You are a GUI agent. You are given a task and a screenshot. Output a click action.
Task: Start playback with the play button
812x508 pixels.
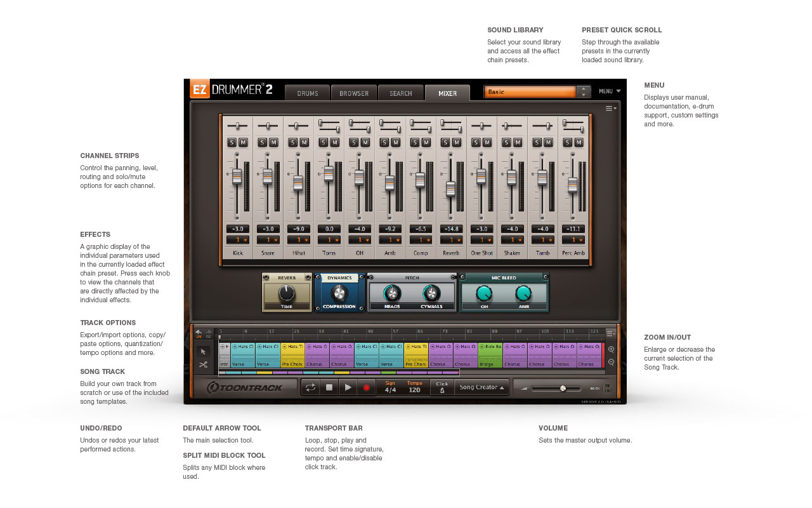[348, 387]
